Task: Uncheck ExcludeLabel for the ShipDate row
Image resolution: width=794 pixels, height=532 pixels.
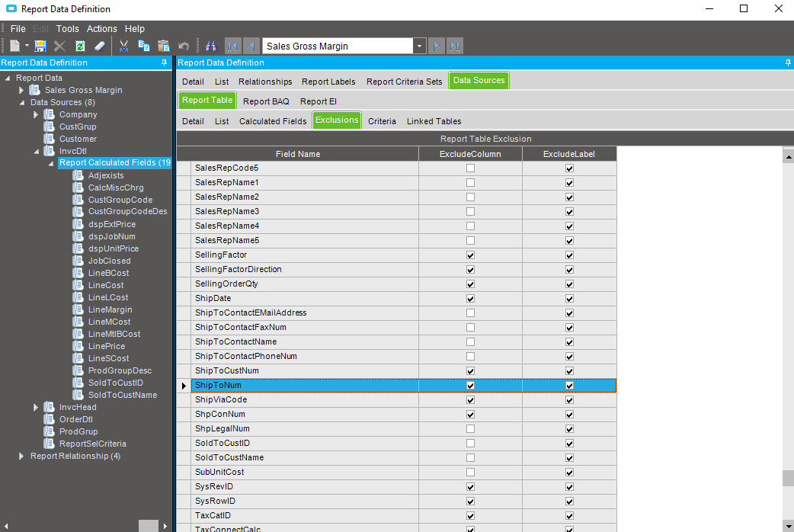Action: (569, 299)
